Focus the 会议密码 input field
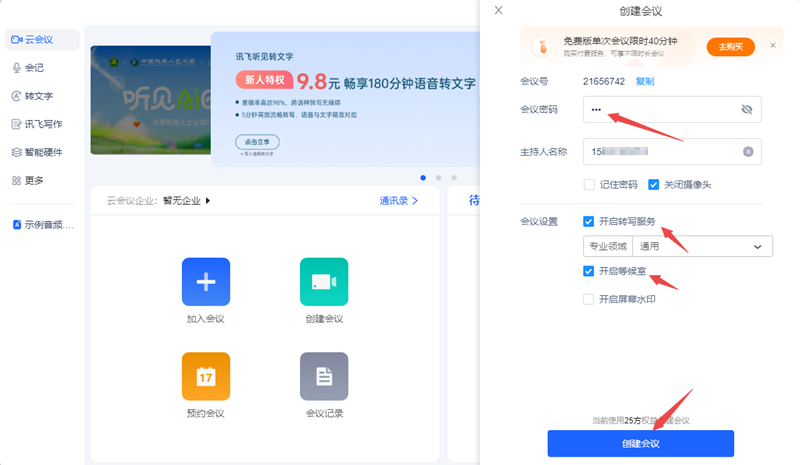This screenshot has height=465, width=800. tap(672, 109)
